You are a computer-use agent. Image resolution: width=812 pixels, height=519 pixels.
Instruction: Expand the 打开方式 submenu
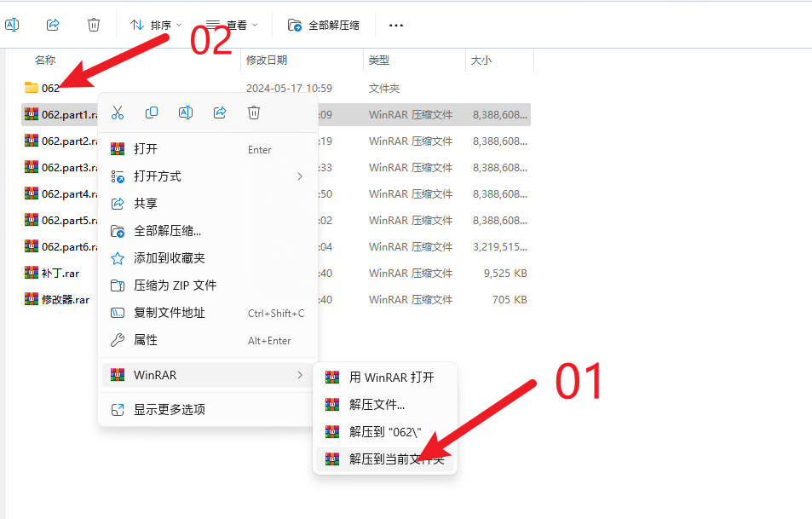click(208, 176)
